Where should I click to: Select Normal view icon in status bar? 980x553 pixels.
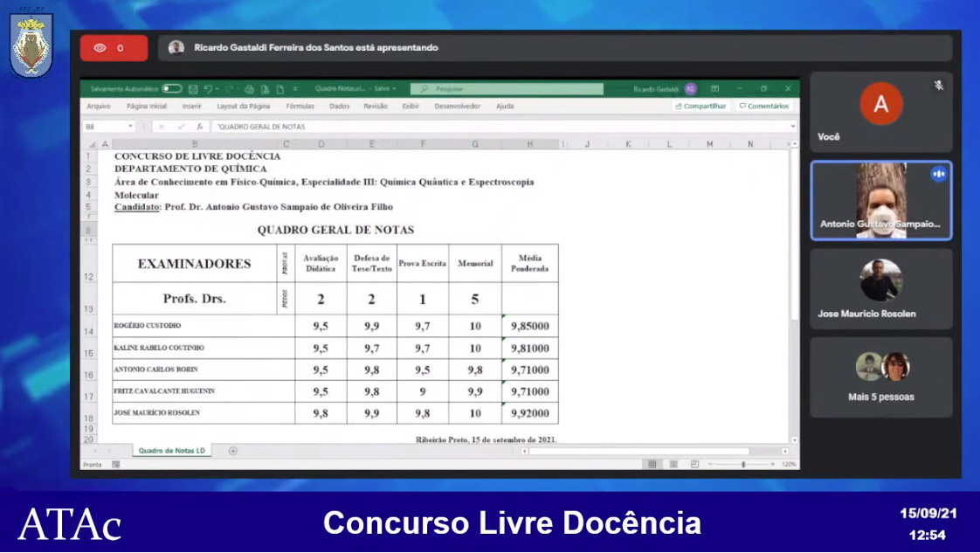tap(652, 464)
